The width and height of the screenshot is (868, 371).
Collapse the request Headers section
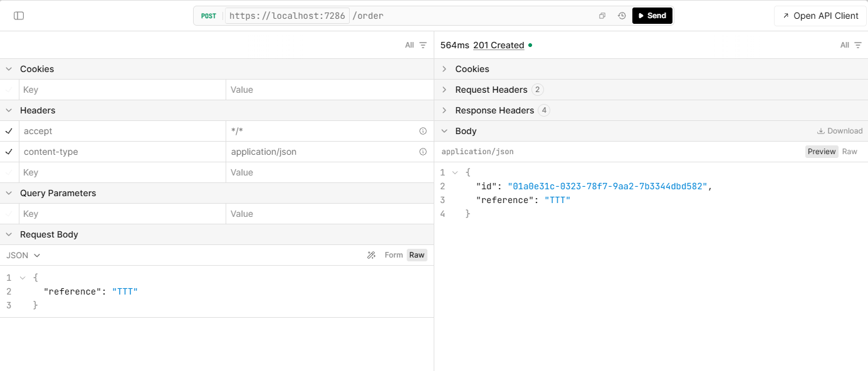9,110
